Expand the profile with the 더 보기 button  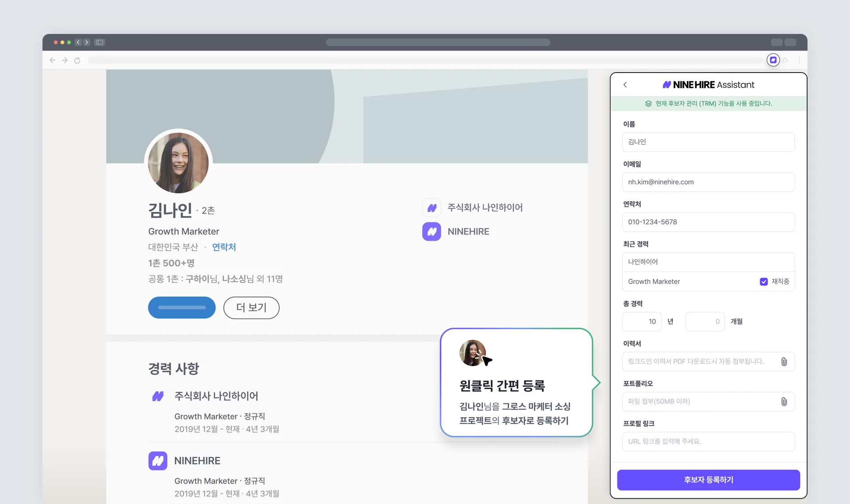click(251, 308)
